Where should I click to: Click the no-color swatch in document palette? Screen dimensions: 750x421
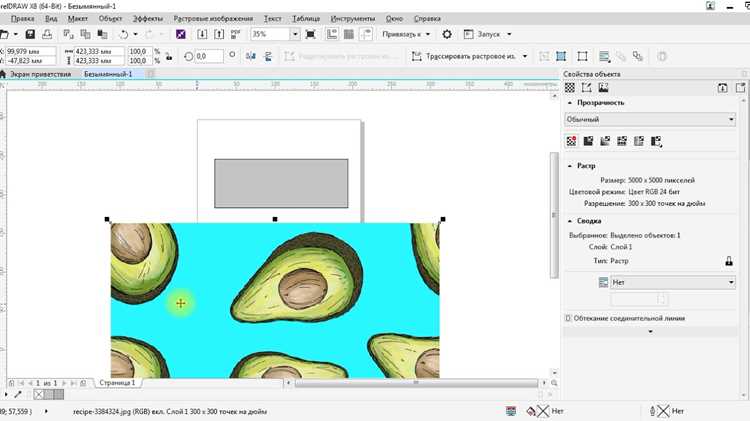click(39, 395)
